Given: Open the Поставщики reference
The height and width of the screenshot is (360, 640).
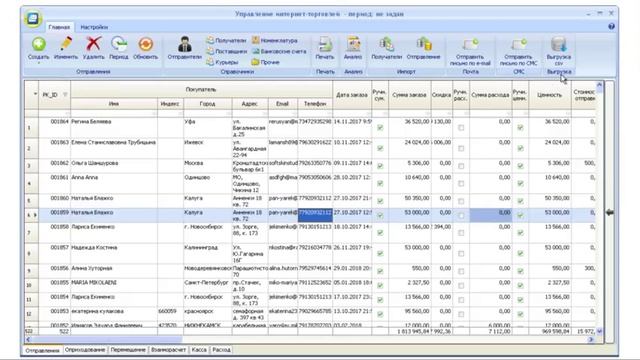Looking at the screenshot, I should [x=227, y=51].
